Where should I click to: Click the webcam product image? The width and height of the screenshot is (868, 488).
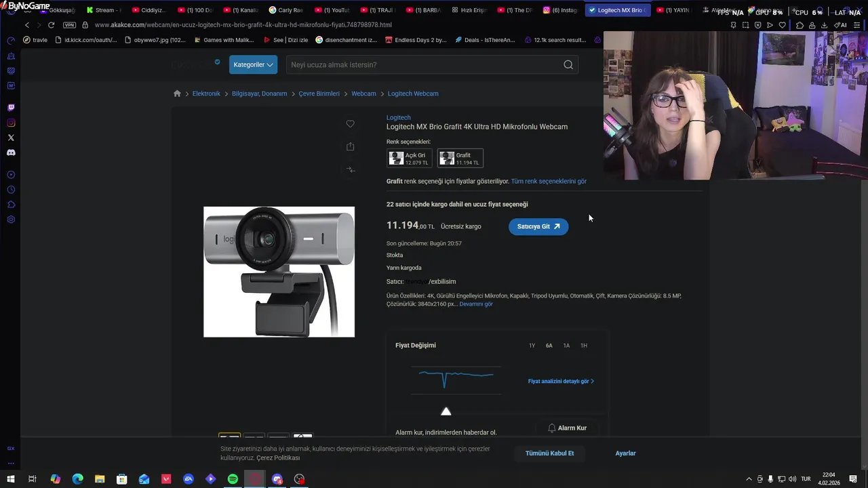(279, 272)
